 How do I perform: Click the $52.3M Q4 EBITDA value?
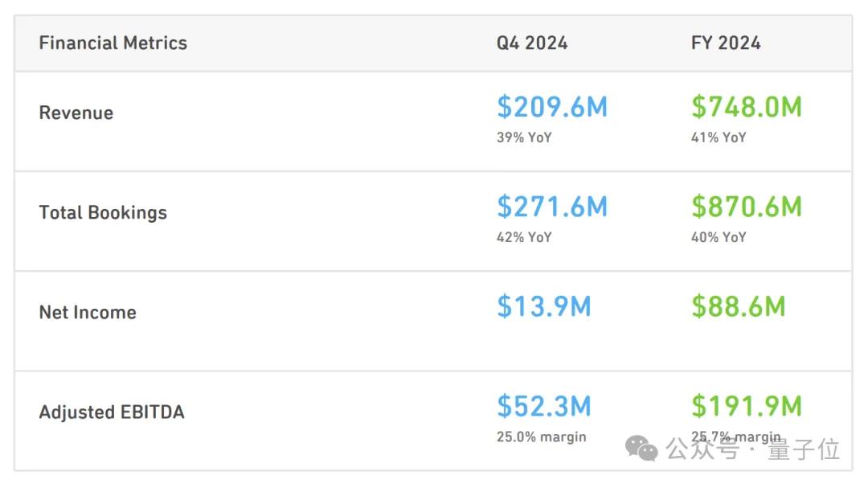543,406
